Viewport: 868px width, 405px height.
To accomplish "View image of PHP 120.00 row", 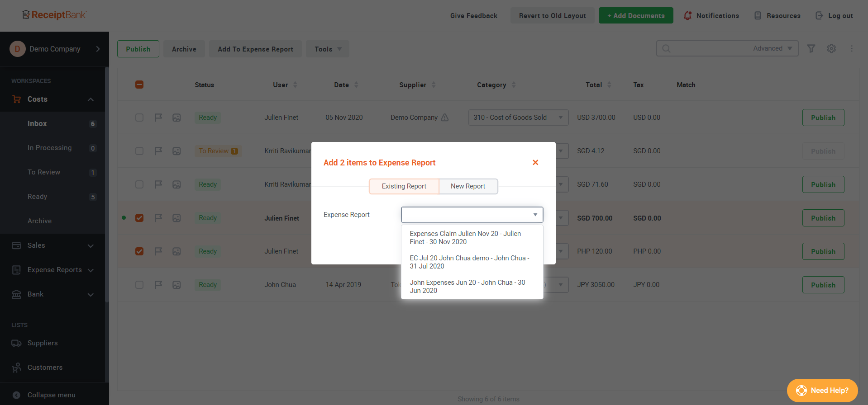I will coord(176,251).
